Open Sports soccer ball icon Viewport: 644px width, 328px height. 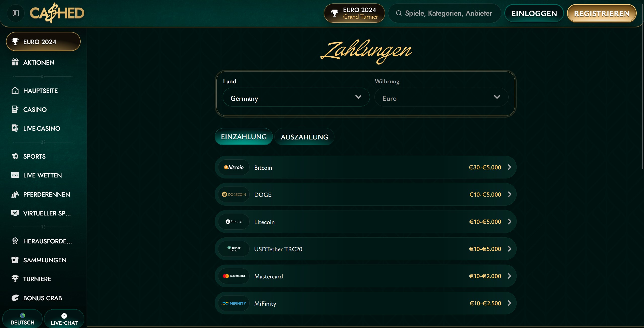point(15,156)
